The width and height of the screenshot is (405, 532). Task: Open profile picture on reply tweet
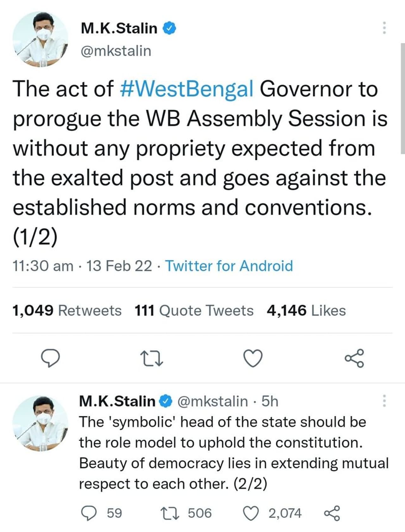pos(40,424)
